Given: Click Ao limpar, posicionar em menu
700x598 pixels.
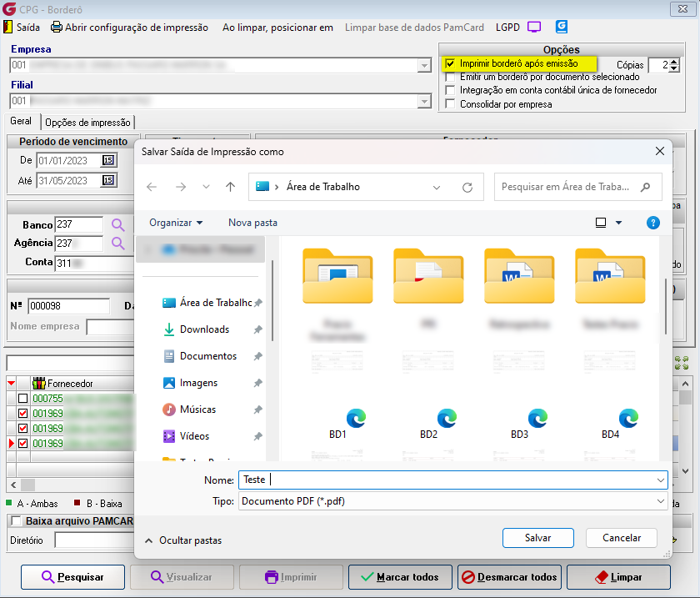Looking at the screenshot, I should [277, 28].
